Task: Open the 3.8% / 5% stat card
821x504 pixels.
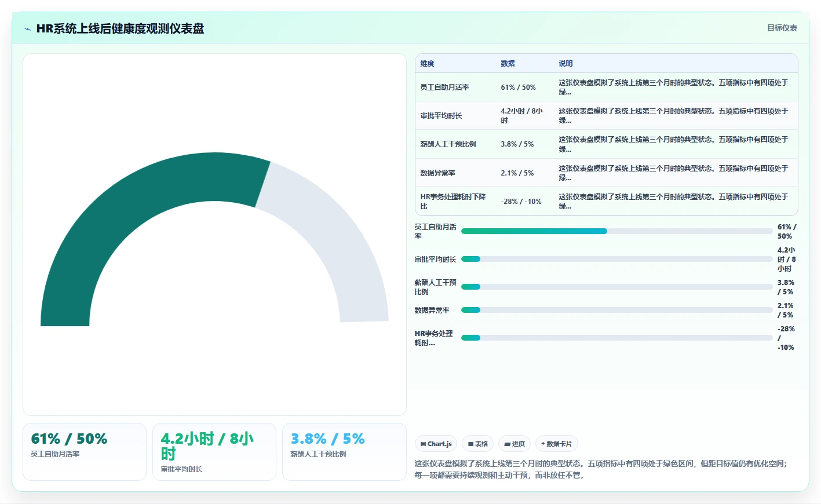Action: click(344, 452)
